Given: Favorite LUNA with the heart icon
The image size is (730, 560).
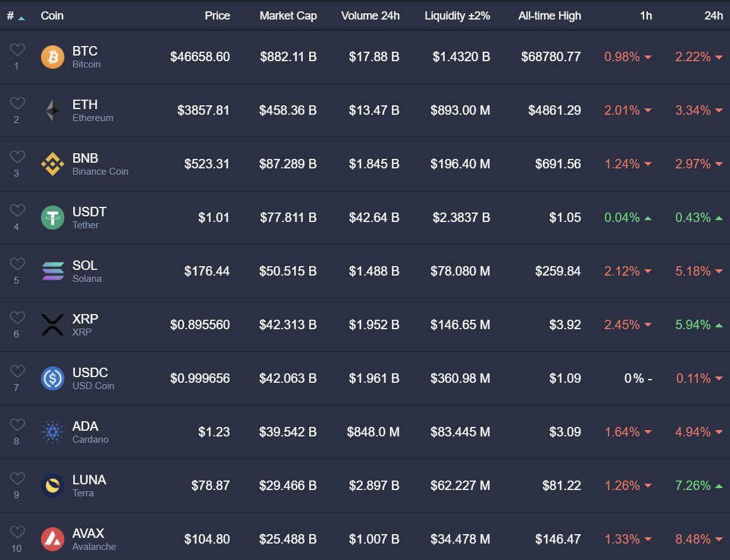Looking at the screenshot, I should pos(17,477).
